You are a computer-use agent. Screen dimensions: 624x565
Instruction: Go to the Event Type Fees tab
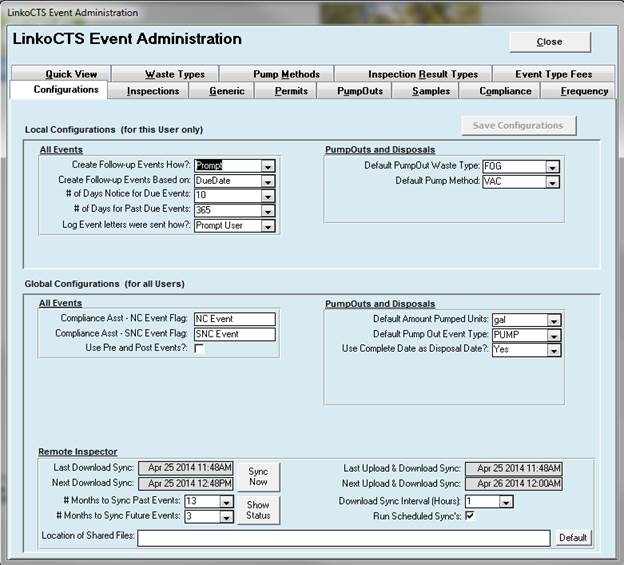pyautogui.click(x=554, y=74)
